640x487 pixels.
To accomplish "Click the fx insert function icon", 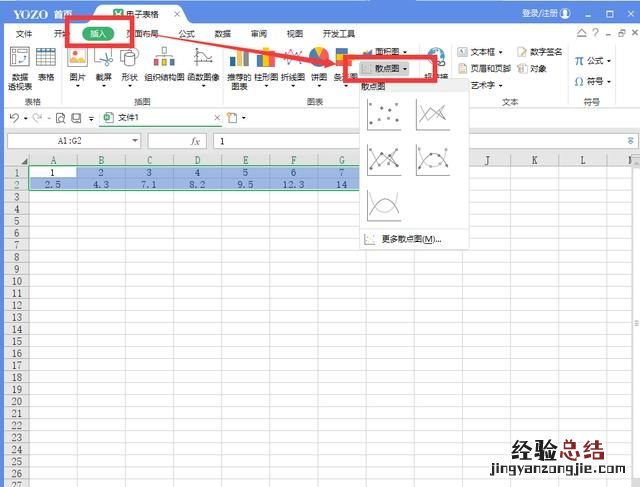I will [x=195, y=141].
